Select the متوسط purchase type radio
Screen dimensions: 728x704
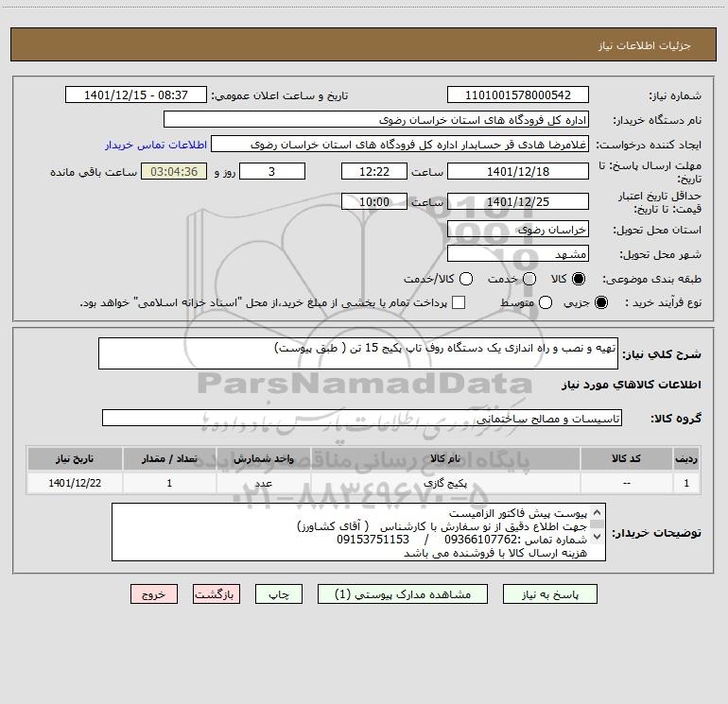click(x=546, y=302)
